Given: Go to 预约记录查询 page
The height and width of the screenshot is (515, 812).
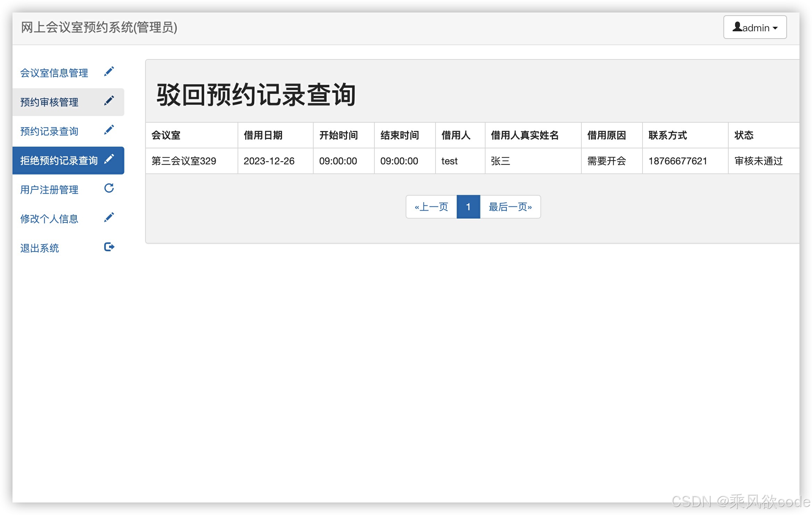Looking at the screenshot, I should tap(49, 131).
